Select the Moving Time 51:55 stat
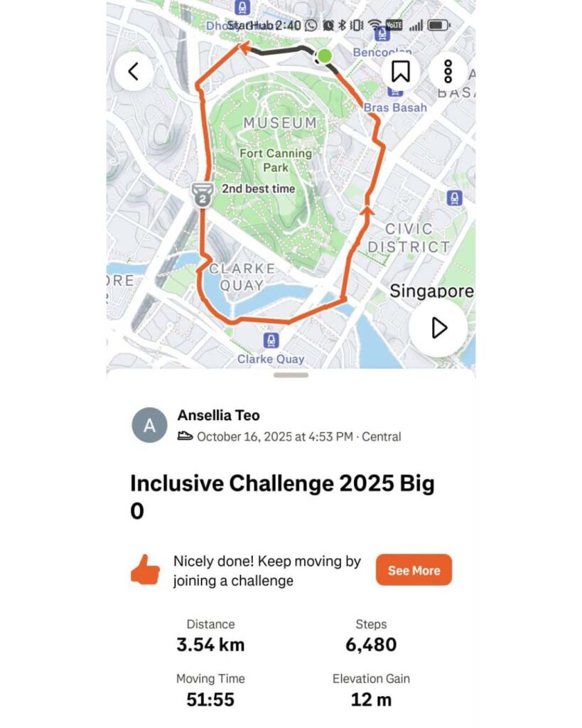The image size is (582, 728). pyautogui.click(x=210, y=690)
